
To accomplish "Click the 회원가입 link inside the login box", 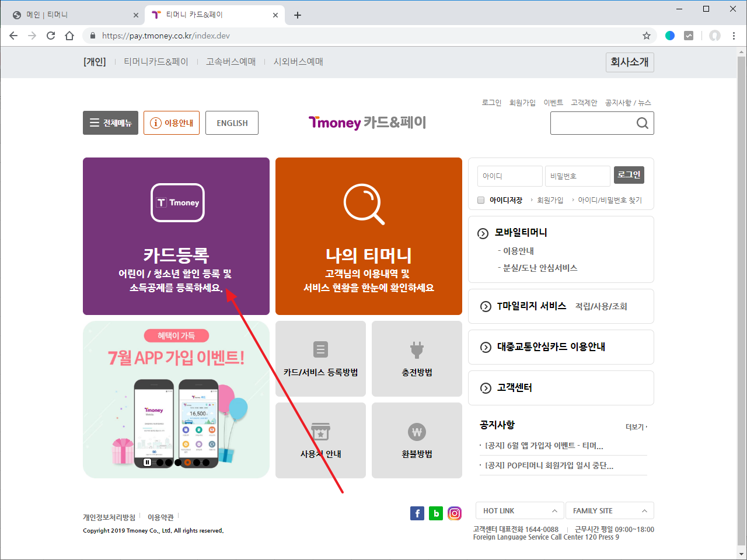I will tap(550, 200).
